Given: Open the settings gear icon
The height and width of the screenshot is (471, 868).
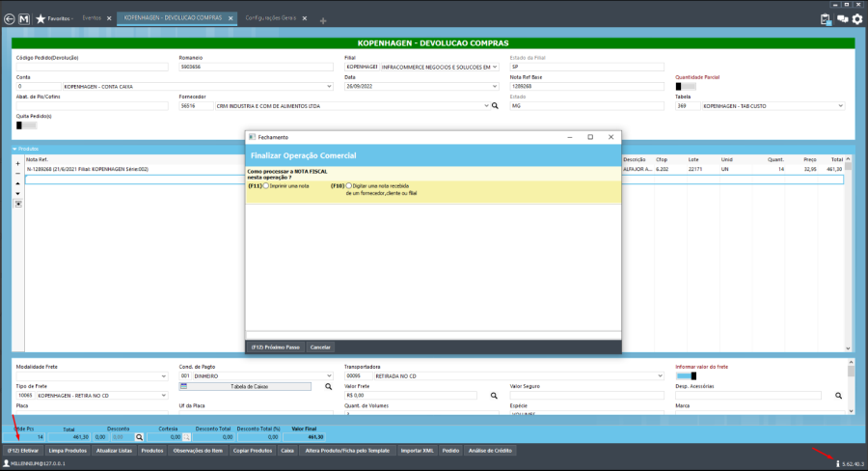Looking at the screenshot, I should (857, 19).
